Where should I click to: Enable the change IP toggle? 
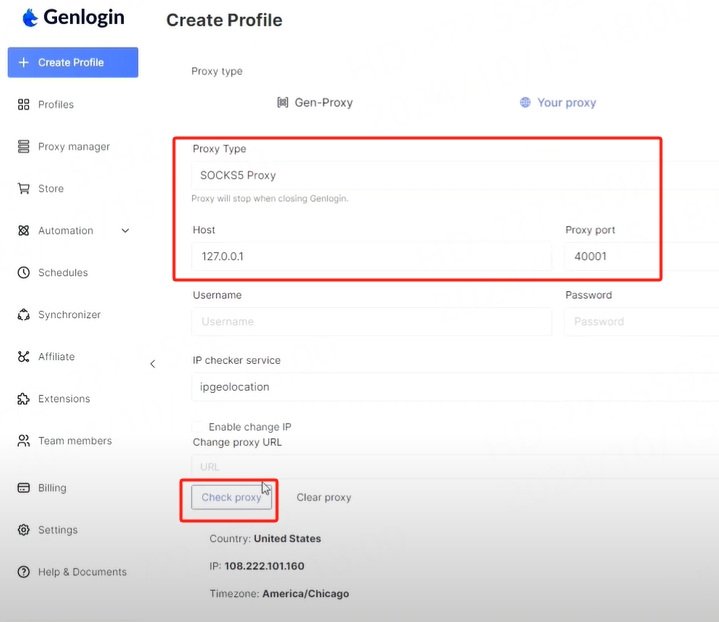[x=199, y=427]
